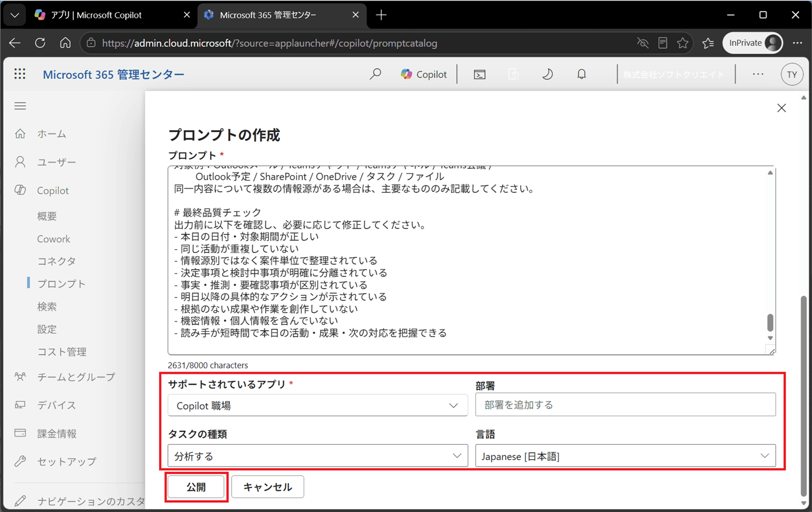Open the TY account avatar
Viewport: 812px width, 512px height.
pos(792,74)
